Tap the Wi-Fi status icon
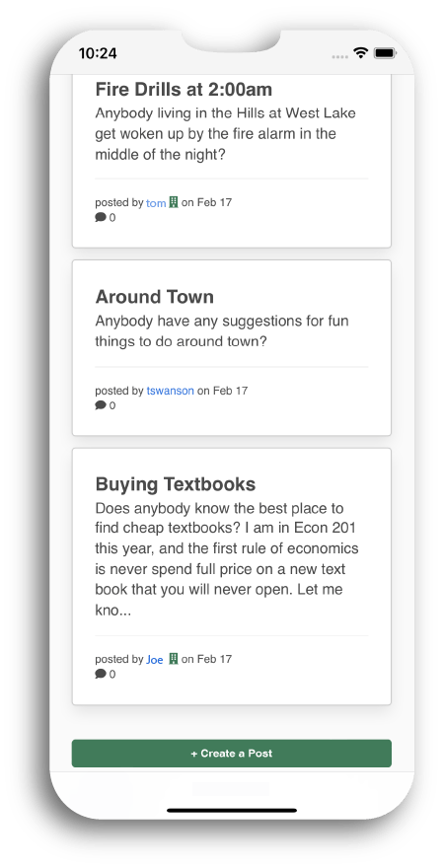443x868 pixels. tap(361, 53)
